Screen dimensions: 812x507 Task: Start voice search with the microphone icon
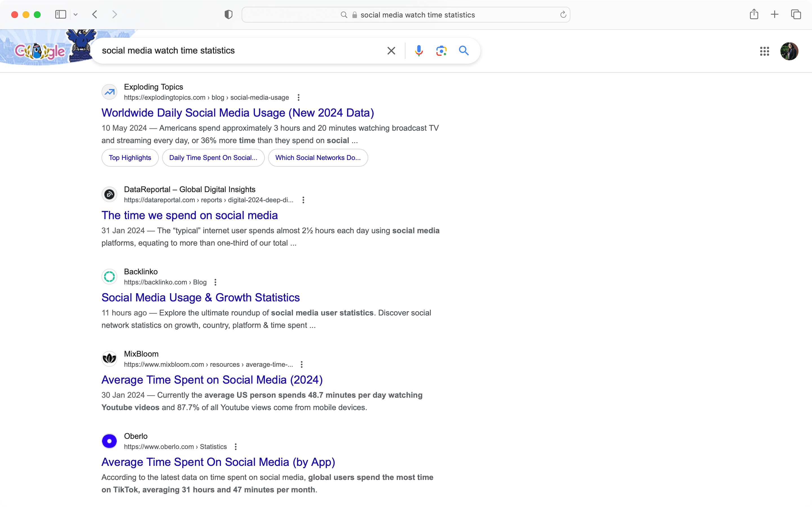(419, 51)
